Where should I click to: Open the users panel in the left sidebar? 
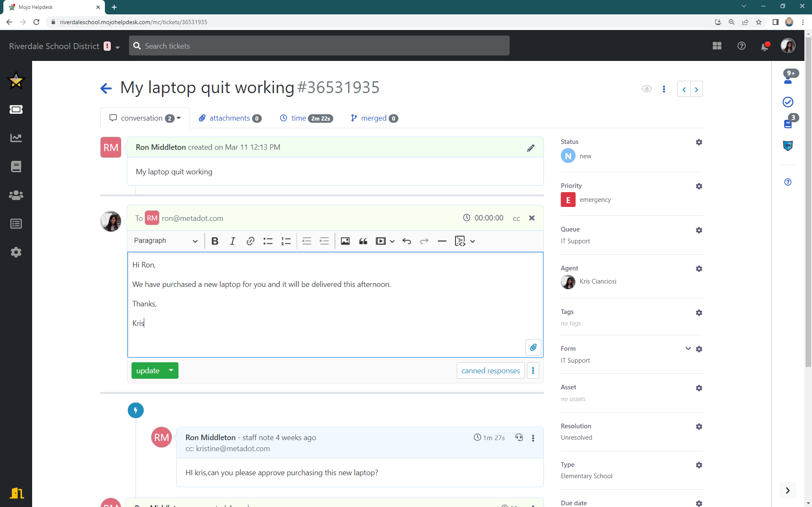(16, 195)
